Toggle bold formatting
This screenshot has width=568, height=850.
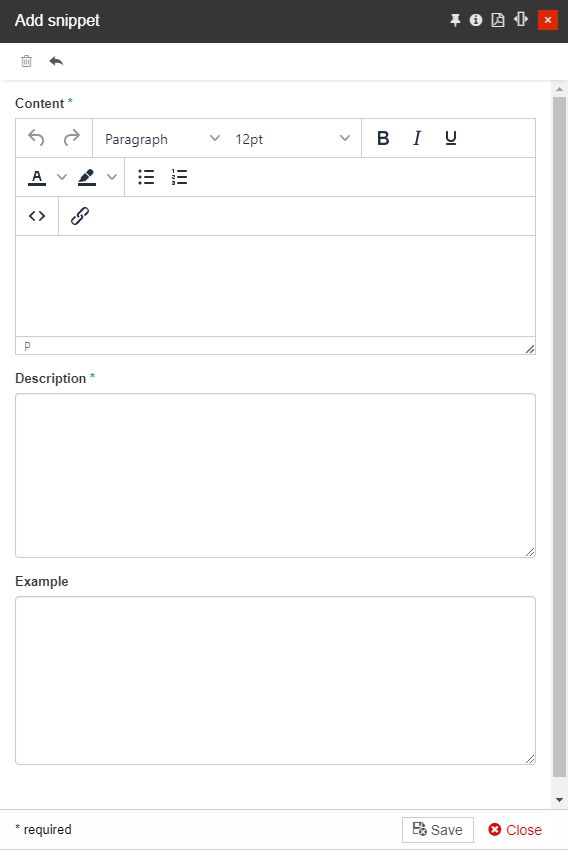pyautogui.click(x=383, y=138)
